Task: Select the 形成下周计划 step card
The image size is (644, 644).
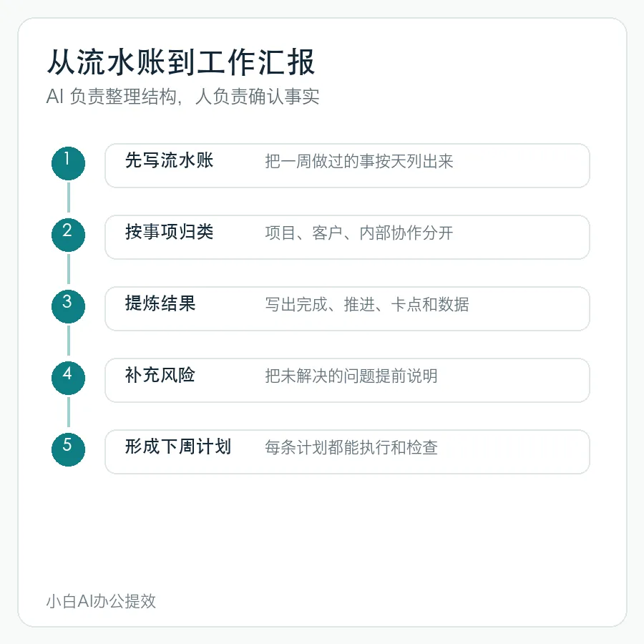Action: (x=347, y=452)
